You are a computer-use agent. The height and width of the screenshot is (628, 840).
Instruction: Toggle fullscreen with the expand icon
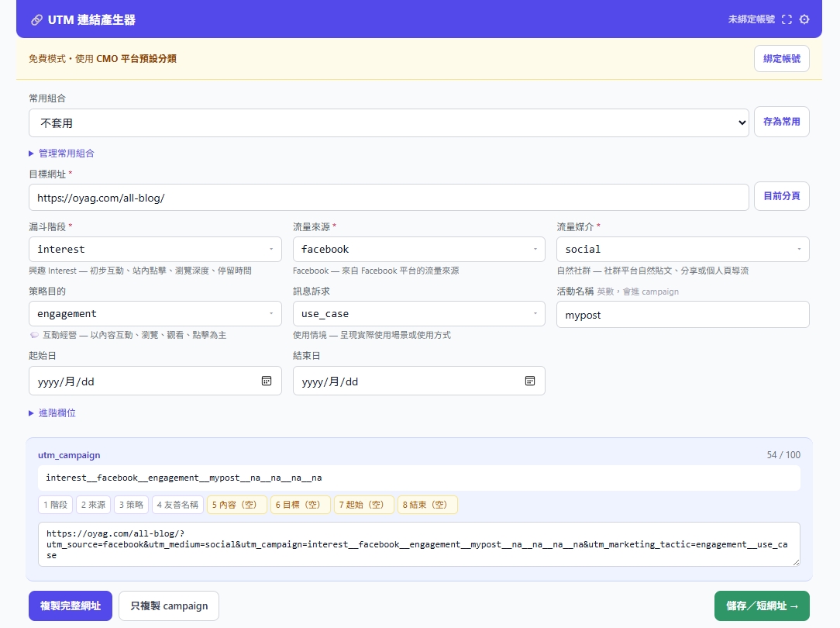point(787,19)
